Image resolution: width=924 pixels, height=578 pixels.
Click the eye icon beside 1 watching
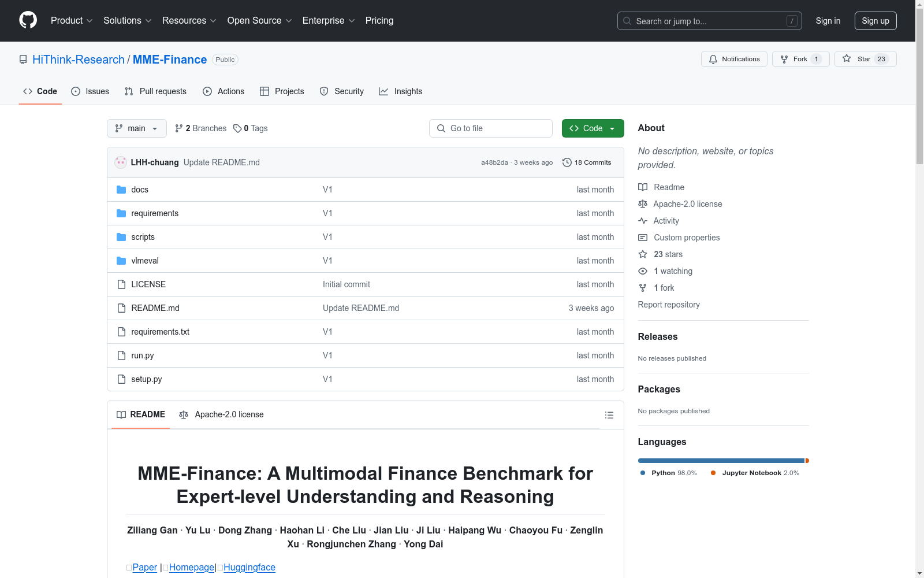click(643, 271)
